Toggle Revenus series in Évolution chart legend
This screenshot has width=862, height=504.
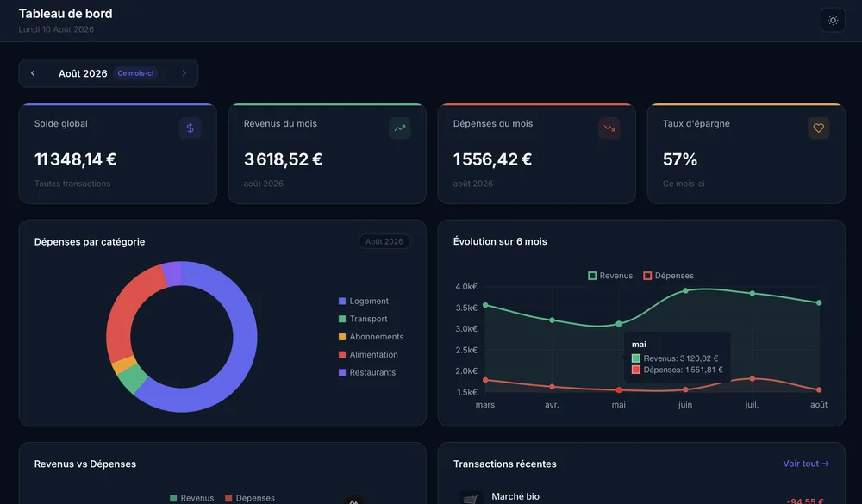(x=610, y=276)
